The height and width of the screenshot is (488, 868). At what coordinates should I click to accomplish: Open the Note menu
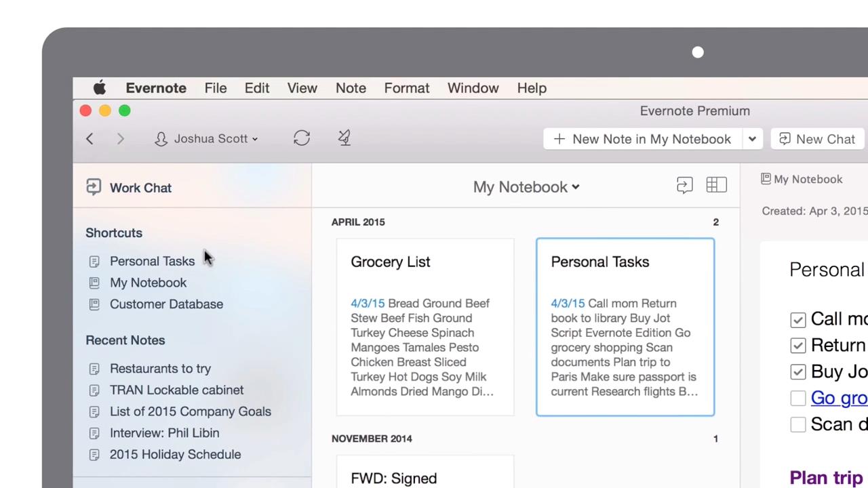coord(351,88)
